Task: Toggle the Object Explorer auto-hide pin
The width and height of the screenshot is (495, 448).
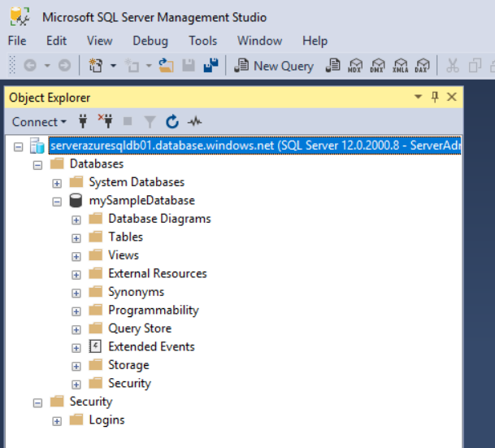Action: [435, 97]
